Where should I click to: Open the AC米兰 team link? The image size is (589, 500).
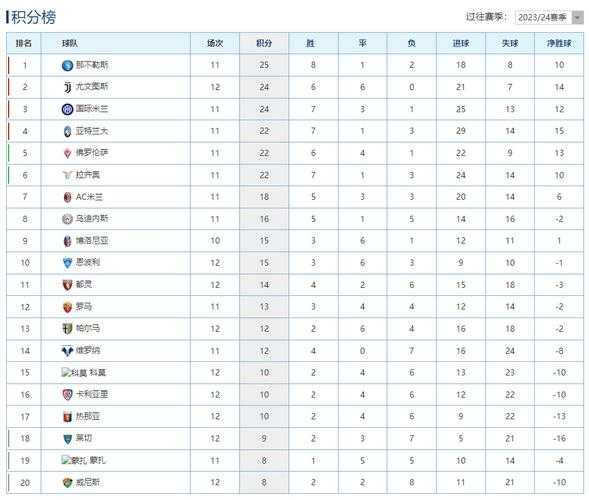pos(89,197)
